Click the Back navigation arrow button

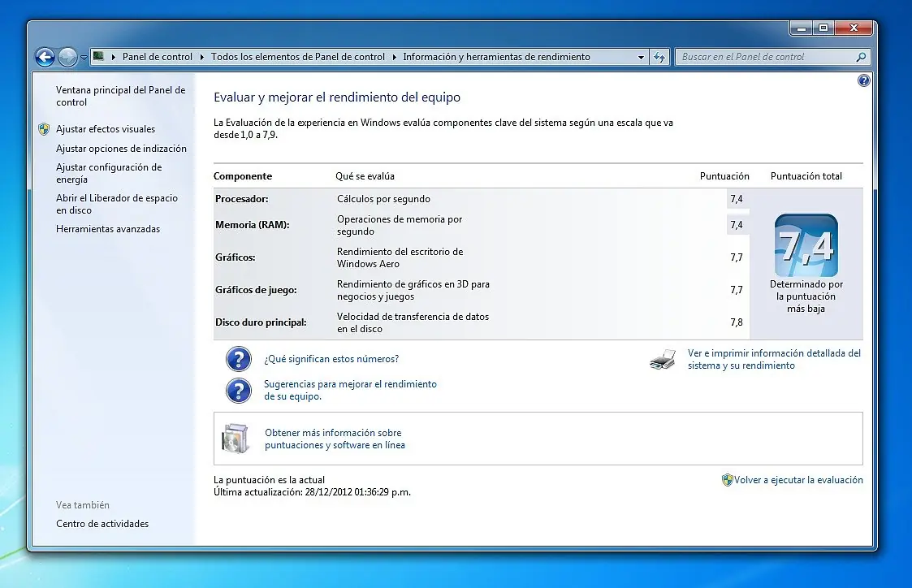click(45, 57)
